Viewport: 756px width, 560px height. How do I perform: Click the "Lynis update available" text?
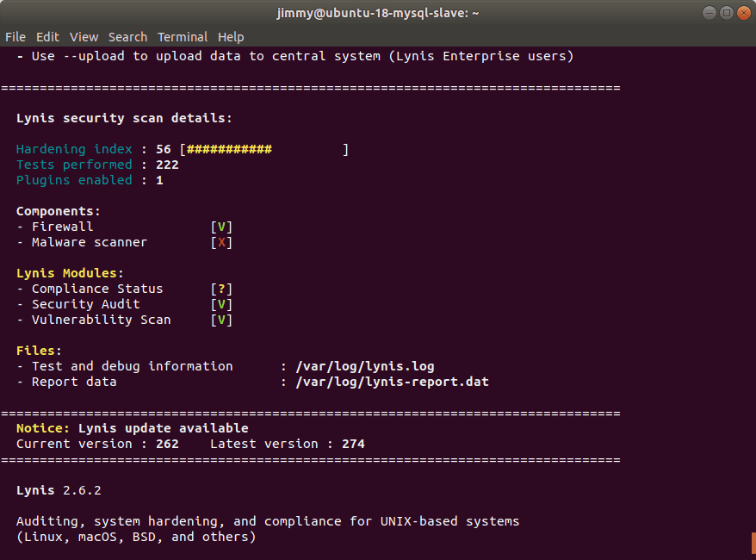[164, 428]
